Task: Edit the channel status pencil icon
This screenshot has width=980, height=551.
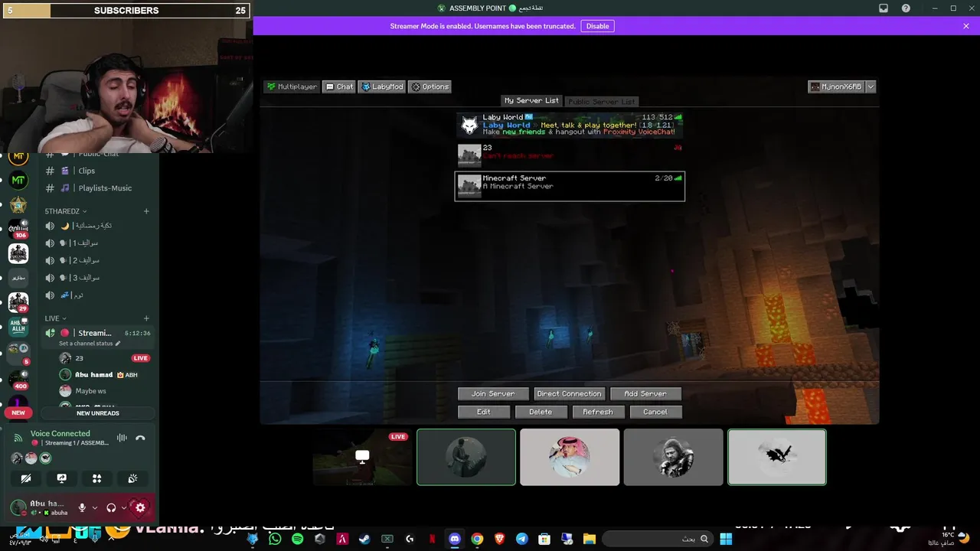Action: [118, 344]
